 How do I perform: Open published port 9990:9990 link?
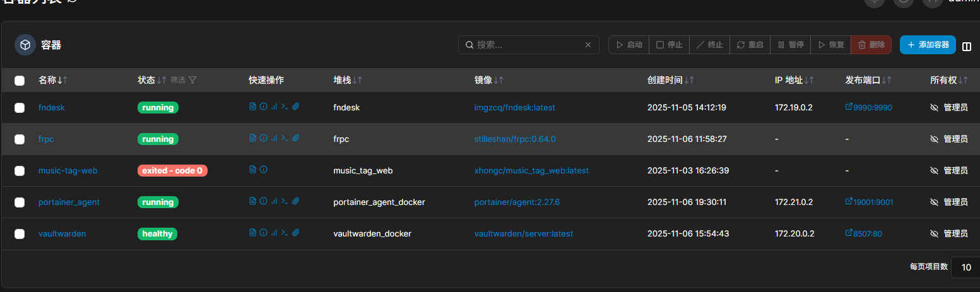coord(872,107)
